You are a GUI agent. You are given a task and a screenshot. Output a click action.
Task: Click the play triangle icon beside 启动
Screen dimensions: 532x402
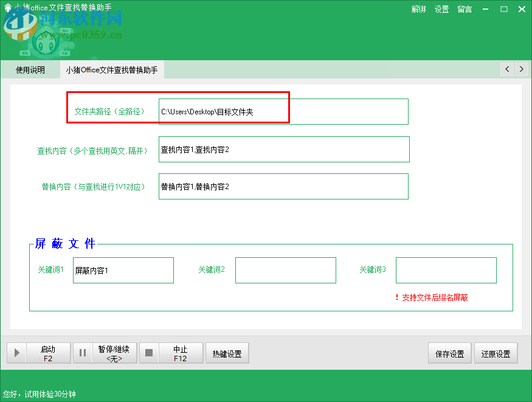[16, 353]
